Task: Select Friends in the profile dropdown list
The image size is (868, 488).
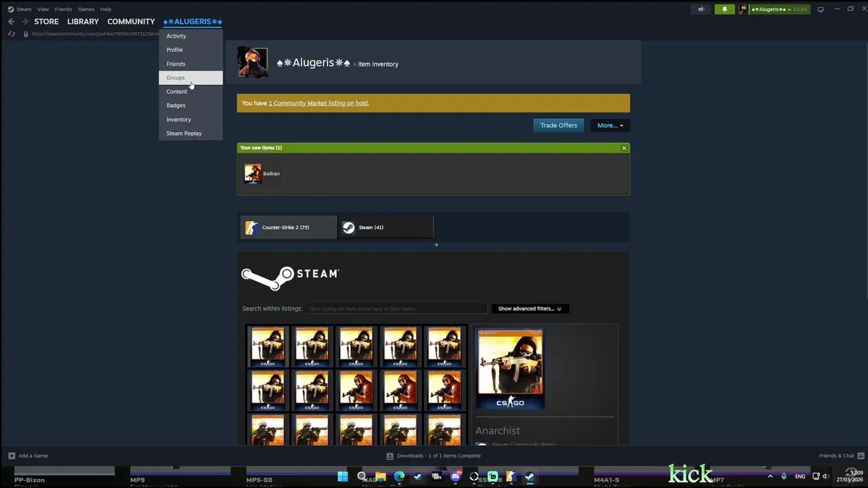Action: tap(191, 64)
